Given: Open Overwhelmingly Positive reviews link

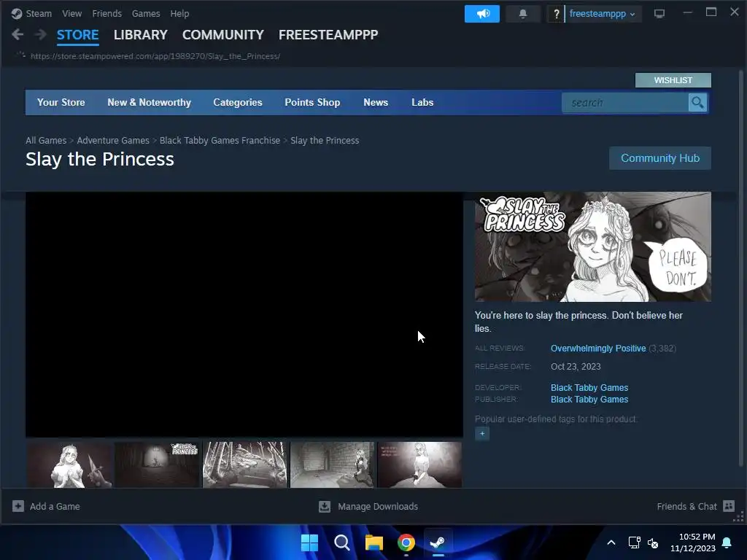Looking at the screenshot, I should [598, 348].
